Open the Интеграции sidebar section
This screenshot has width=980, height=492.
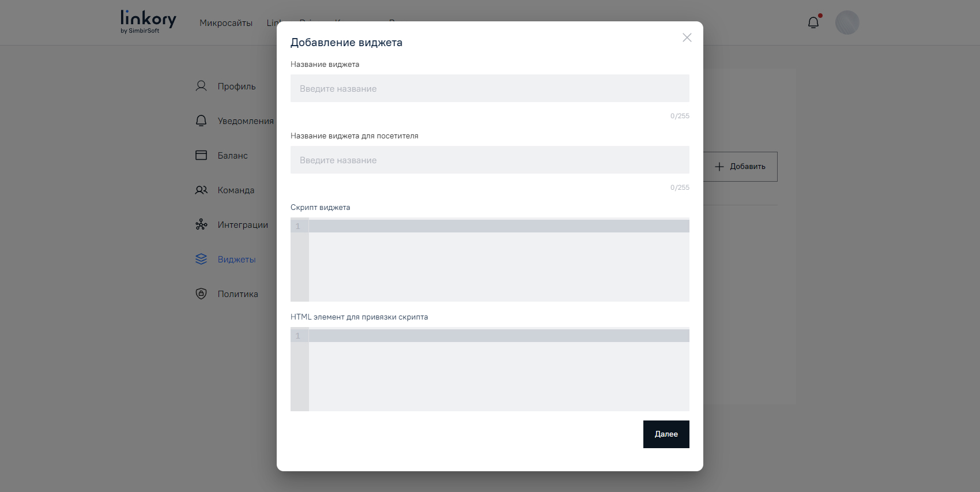(243, 225)
